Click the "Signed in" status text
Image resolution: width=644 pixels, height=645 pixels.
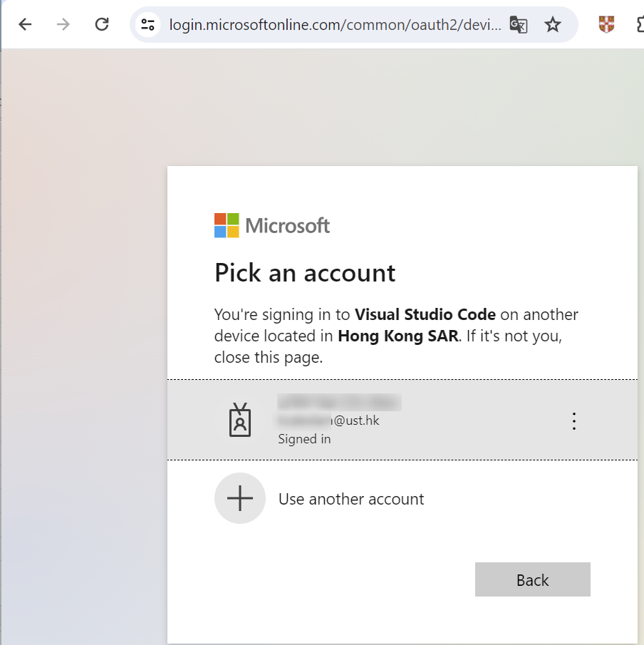304,439
